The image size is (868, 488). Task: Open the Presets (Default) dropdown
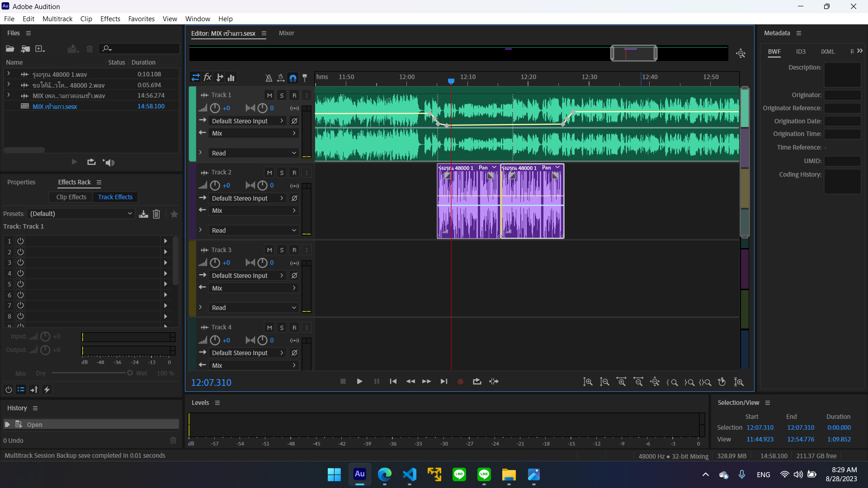point(80,214)
